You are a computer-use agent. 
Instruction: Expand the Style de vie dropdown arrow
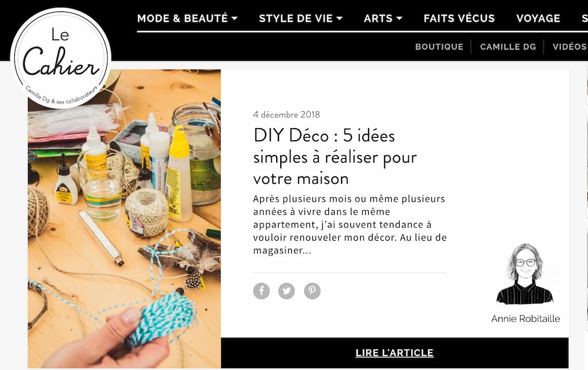pos(339,18)
